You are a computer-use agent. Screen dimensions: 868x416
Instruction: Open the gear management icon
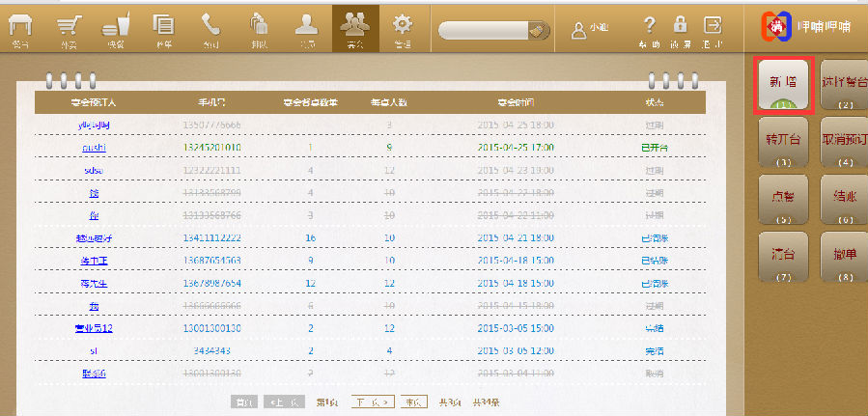403,27
